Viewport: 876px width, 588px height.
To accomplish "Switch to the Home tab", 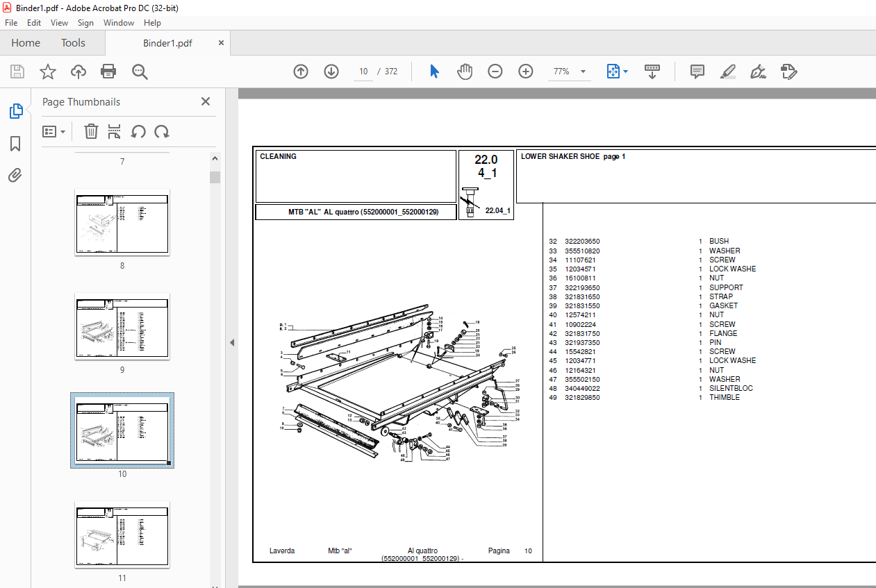I will (26, 43).
